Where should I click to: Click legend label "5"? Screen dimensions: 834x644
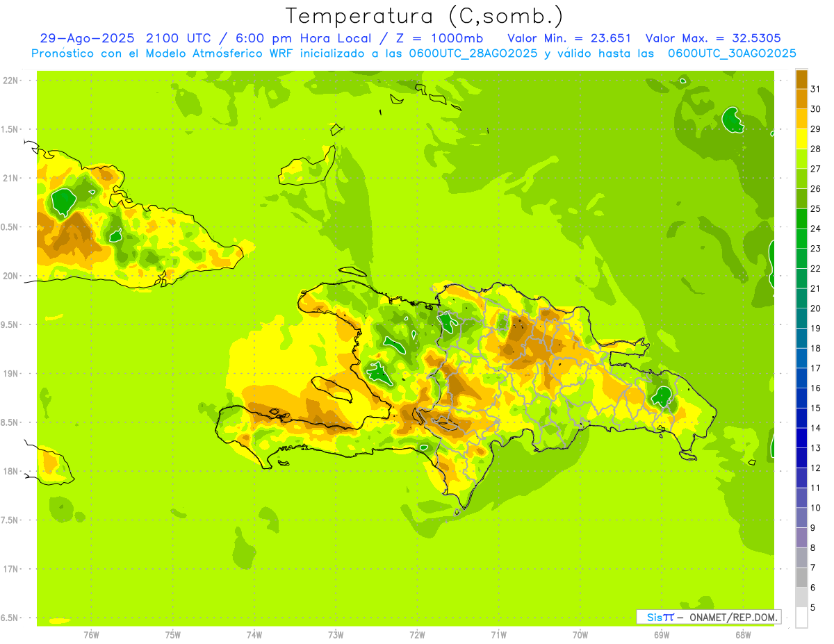[x=813, y=607]
